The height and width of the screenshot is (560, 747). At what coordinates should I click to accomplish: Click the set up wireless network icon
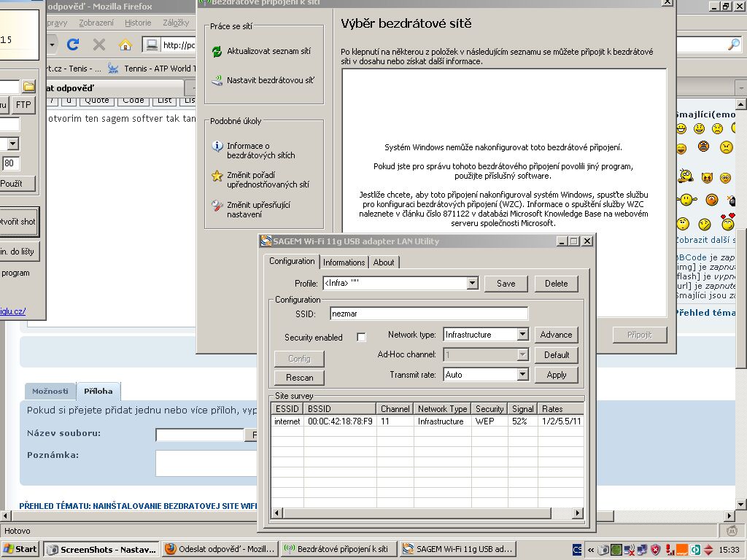(217, 80)
